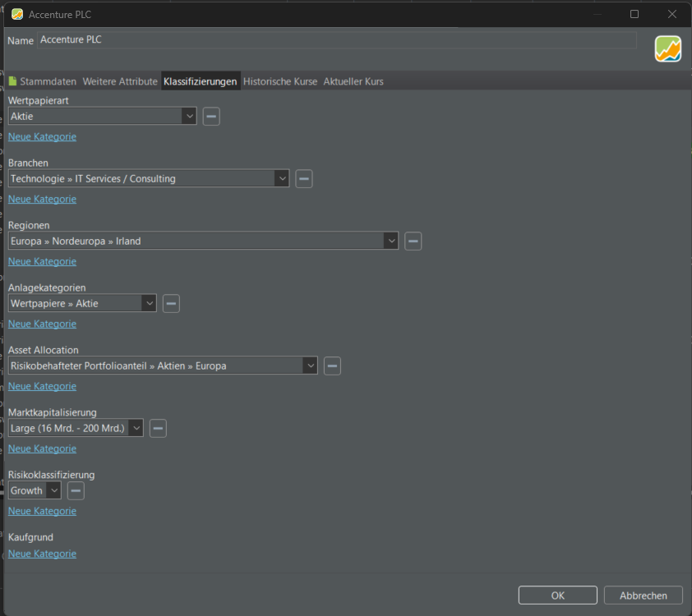This screenshot has width=692, height=616.
Task: Expand the Risikoklassifizierung Growth dropdown
Action: (x=35, y=491)
